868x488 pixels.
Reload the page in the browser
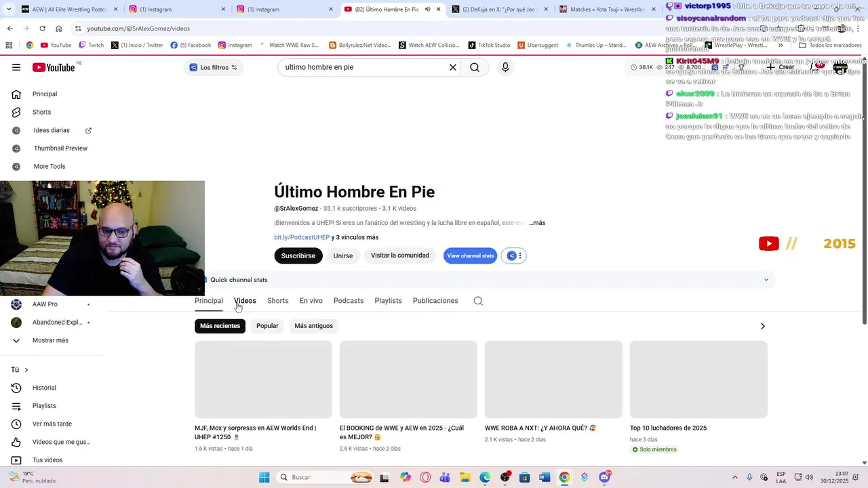pos(42,28)
